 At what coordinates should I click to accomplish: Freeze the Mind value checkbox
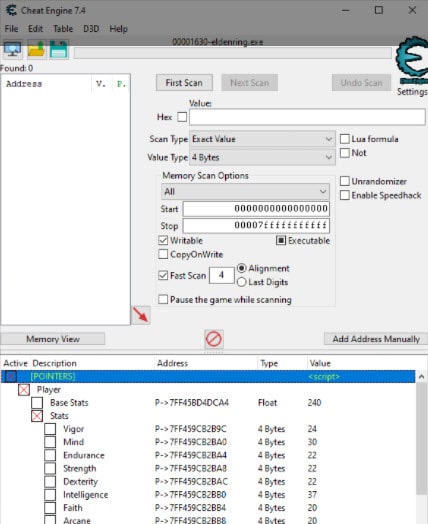click(x=50, y=442)
